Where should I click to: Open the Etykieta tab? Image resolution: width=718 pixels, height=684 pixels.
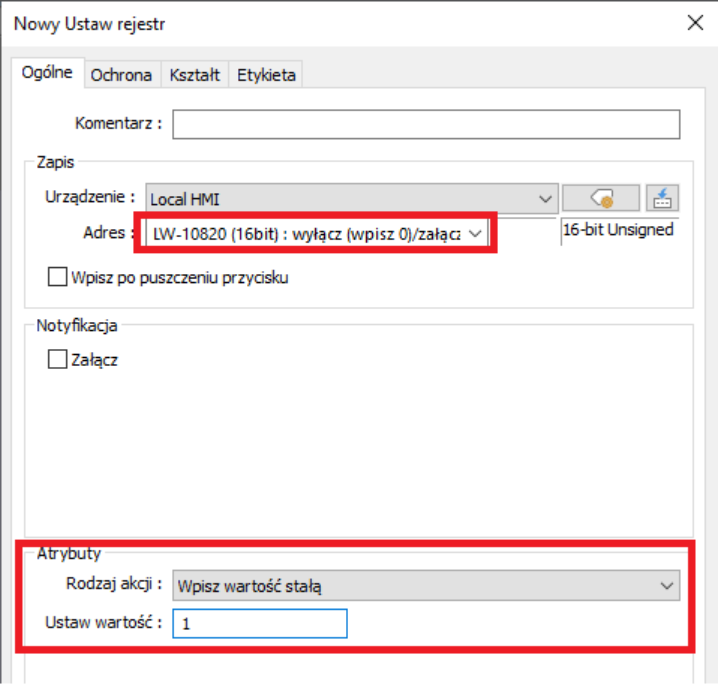266,75
